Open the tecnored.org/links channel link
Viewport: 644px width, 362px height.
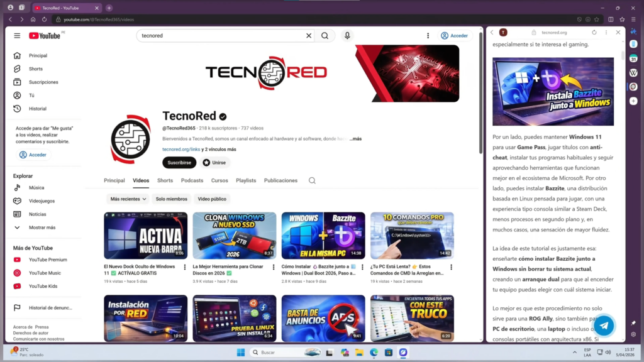pos(181,150)
